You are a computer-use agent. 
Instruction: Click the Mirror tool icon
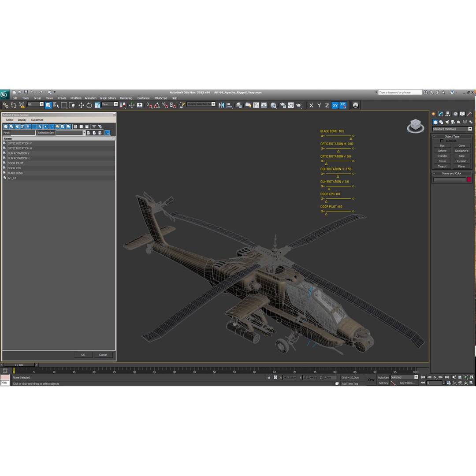(221, 105)
